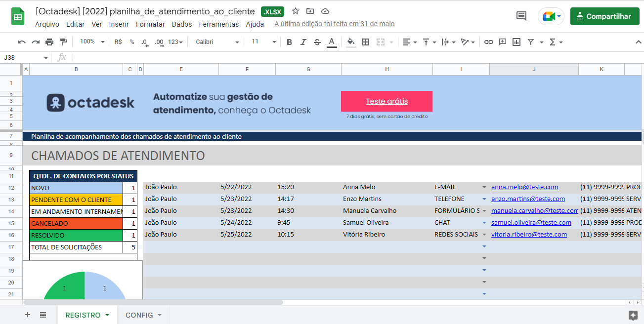Open the Inserir menu
Image resolution: width=644 pixels, height=324 pixels.
point(119,24)
